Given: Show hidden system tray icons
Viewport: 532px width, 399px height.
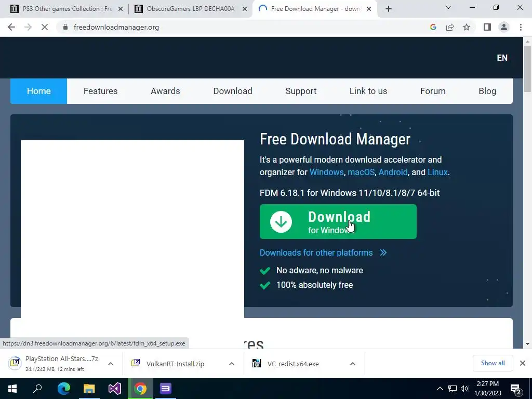Looking at the screenshot, I should [x=440, y=389].
